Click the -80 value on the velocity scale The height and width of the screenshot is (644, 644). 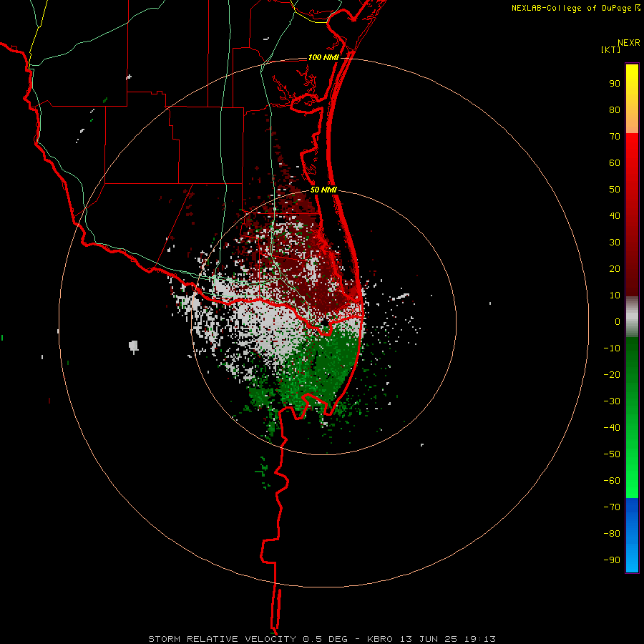(x=612, y=534)
